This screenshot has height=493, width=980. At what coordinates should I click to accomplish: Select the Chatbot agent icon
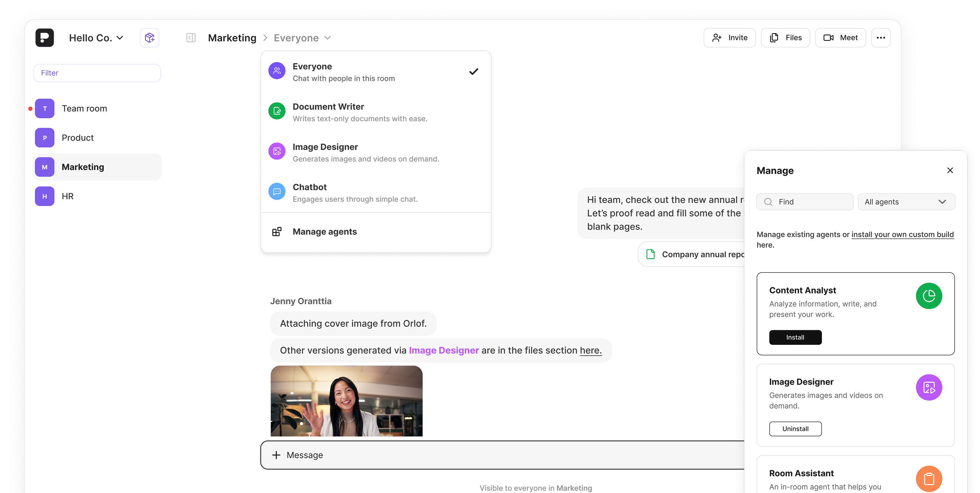pos(277,191)
